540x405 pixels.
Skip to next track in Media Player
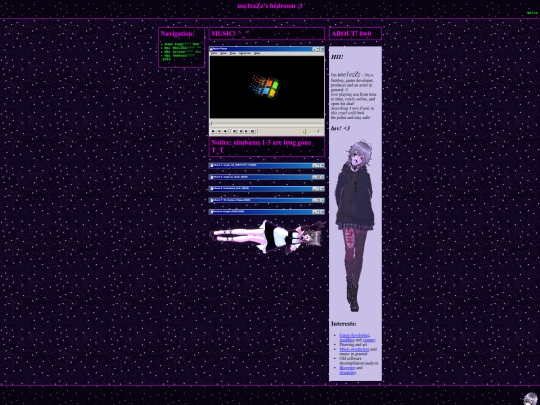252,131
